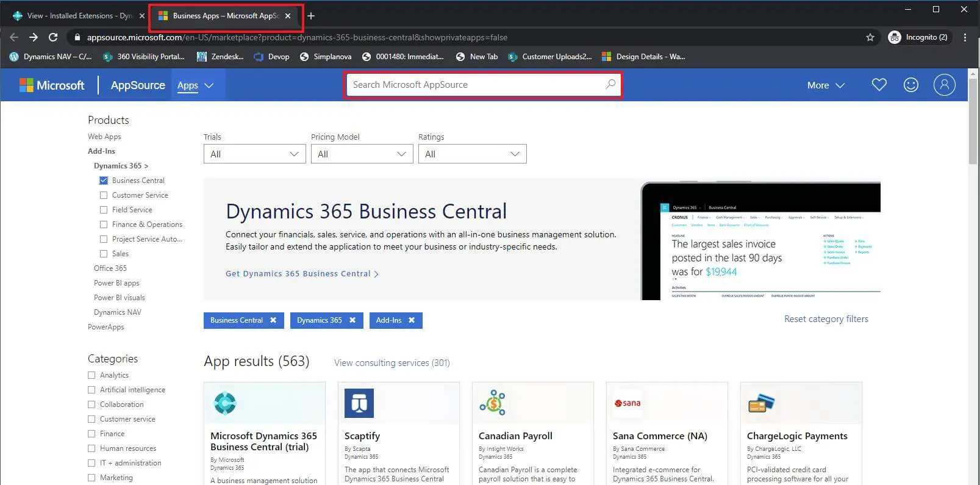Click the Microsoft logo
Image resolution: width=980 pixels, height=485 pixels.
[52, 85]
